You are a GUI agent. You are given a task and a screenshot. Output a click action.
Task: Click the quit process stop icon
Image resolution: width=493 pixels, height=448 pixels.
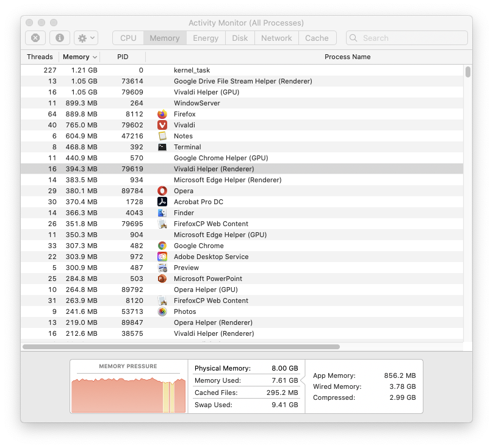pyautogui.click(x=35, y=38)
